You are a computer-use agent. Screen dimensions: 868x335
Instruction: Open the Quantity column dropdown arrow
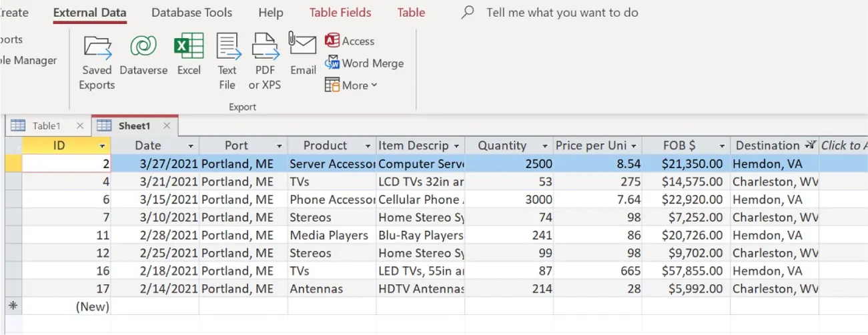[x=545, y=146]
